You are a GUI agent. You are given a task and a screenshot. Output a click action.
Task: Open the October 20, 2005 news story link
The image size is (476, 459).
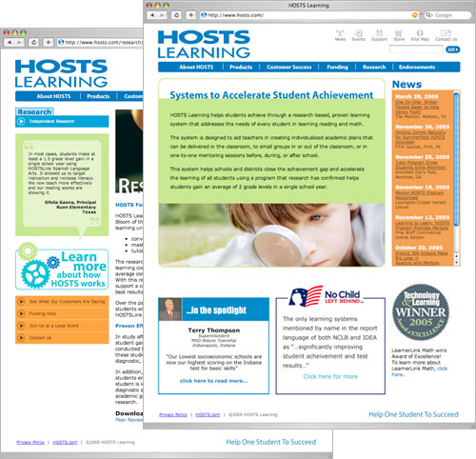point(422,258)
